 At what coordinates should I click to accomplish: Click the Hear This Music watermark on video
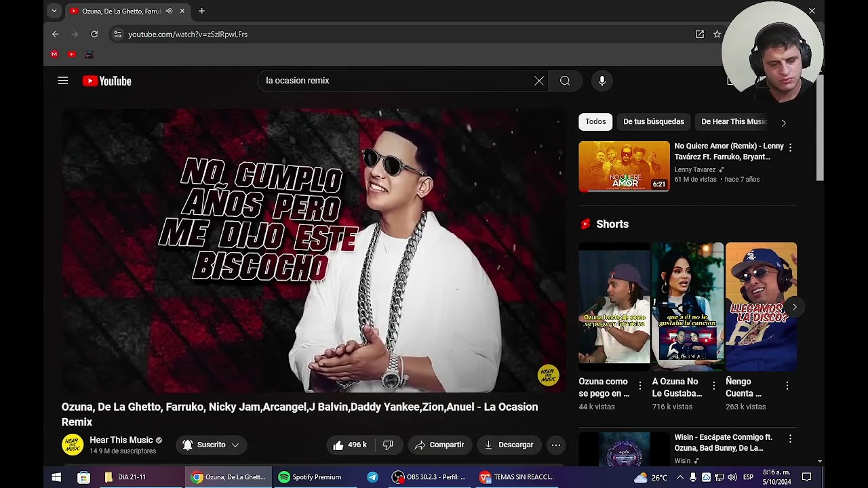tap(548, 375)
